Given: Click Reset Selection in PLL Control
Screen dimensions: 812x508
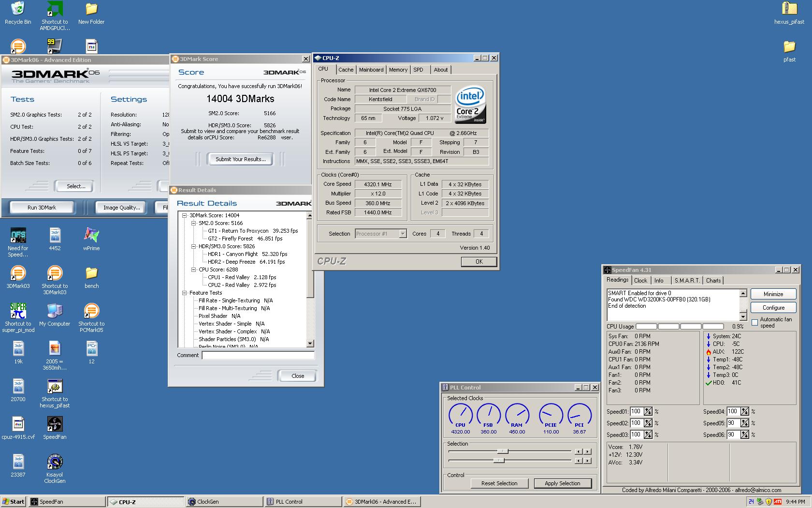Looking at the screenshot, I should tap(499, 483).
